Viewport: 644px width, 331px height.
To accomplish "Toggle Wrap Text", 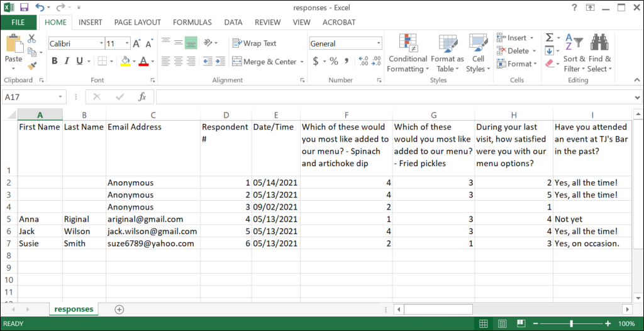I will click(254, 43).
